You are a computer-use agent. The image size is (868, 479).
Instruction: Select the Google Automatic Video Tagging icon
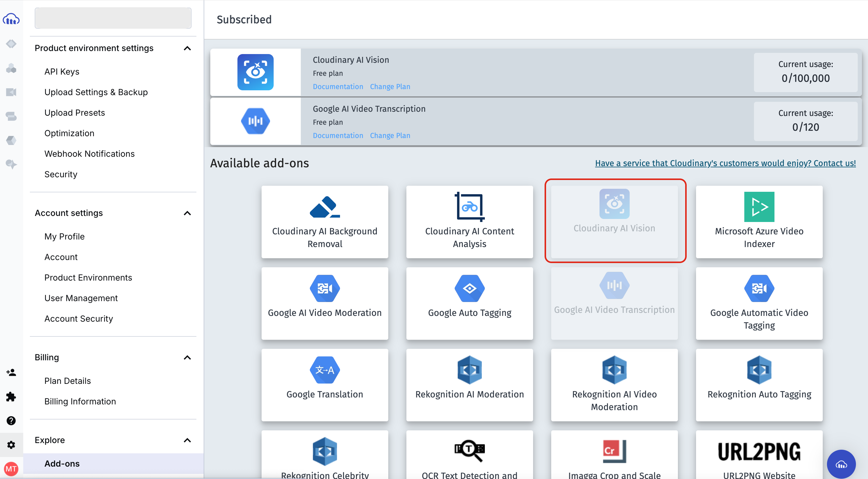point(759,288)
